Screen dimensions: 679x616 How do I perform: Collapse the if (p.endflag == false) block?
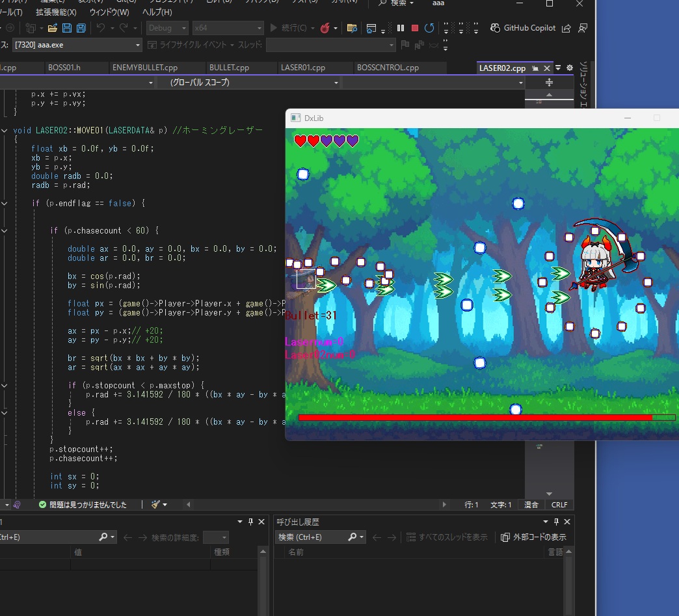(5, 203)
